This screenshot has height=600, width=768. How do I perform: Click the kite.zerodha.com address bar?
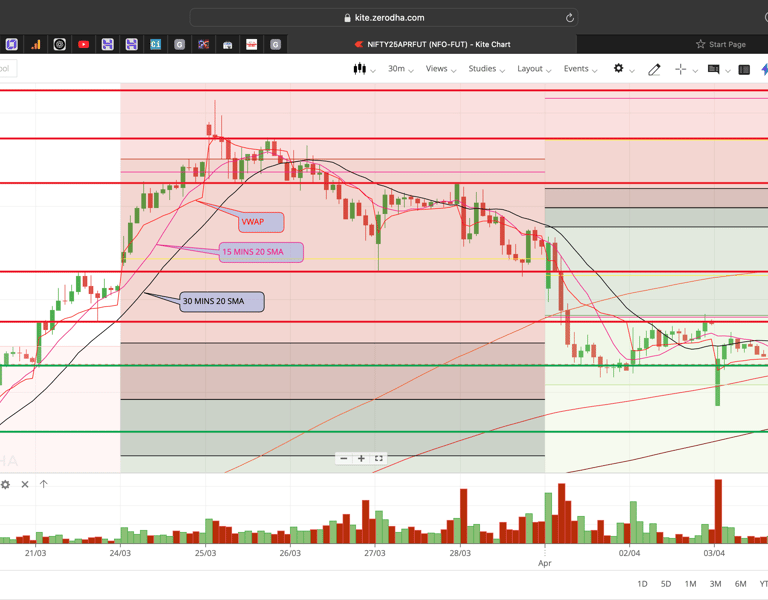pyautogui.click(x=384, y=18)
